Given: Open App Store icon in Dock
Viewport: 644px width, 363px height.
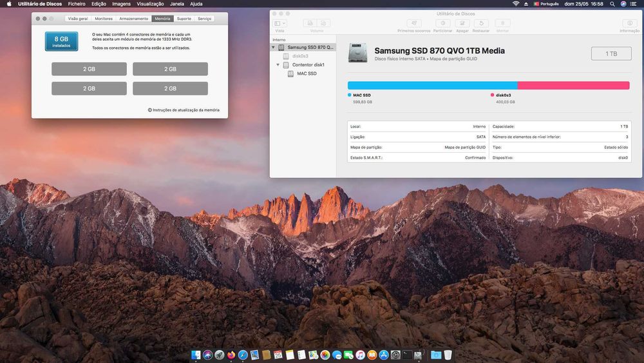Looking at the screenshot, I should (x=384, y=355).
